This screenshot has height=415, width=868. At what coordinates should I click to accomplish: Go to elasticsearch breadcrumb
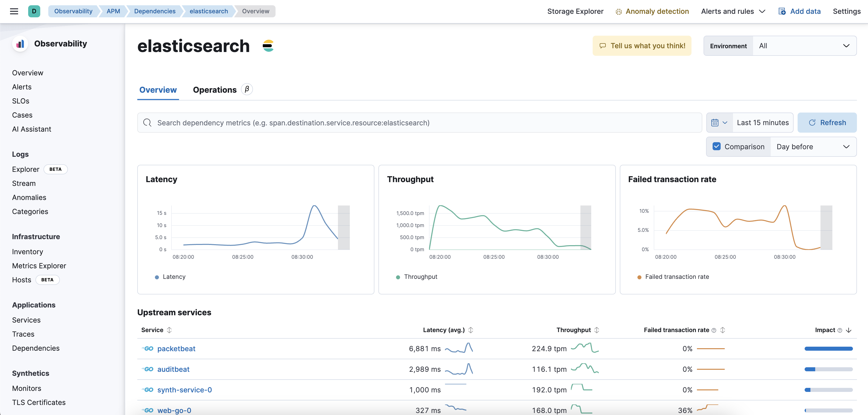(208, 11)
